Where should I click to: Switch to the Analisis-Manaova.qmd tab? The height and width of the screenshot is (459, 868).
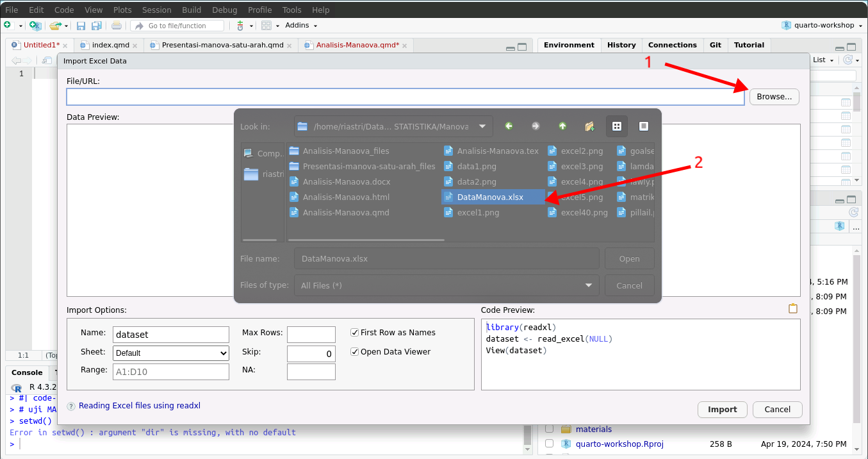357,46
